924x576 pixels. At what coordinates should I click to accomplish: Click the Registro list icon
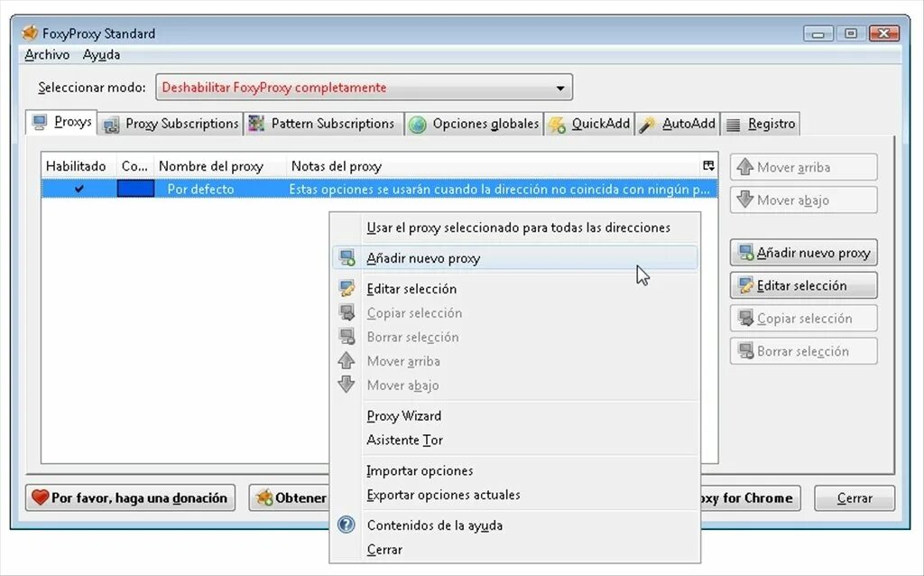(x=733, y=125)
